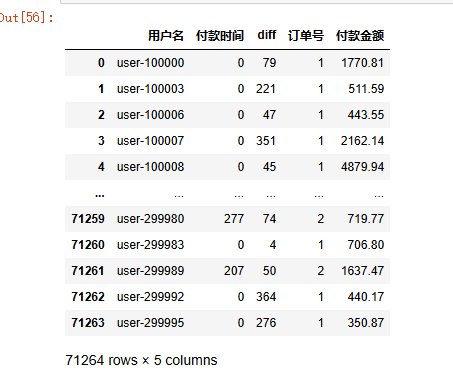Click diff value 221
453x375 pixels.
tap(266, 89)
